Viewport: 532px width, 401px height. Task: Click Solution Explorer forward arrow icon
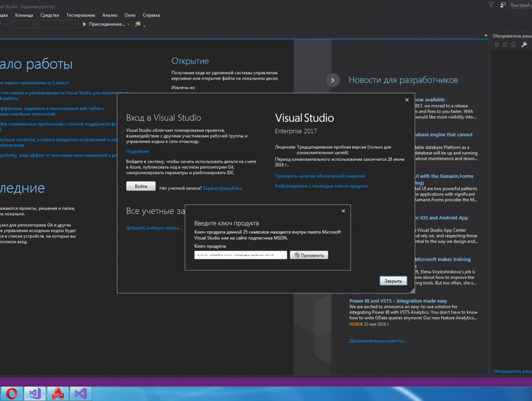point(505,45)
